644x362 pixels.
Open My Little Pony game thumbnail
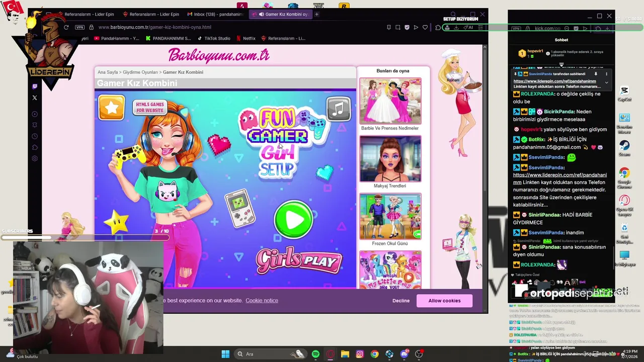pos(390,270)
